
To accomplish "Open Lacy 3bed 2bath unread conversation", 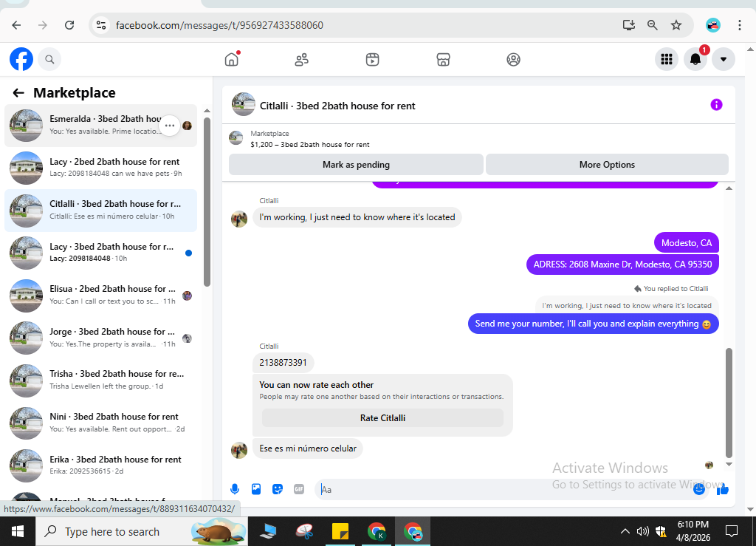I will click(100, 252).
